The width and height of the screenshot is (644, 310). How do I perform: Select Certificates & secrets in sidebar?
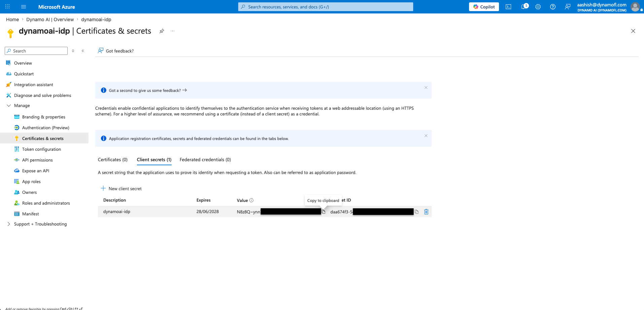(44, 138)
